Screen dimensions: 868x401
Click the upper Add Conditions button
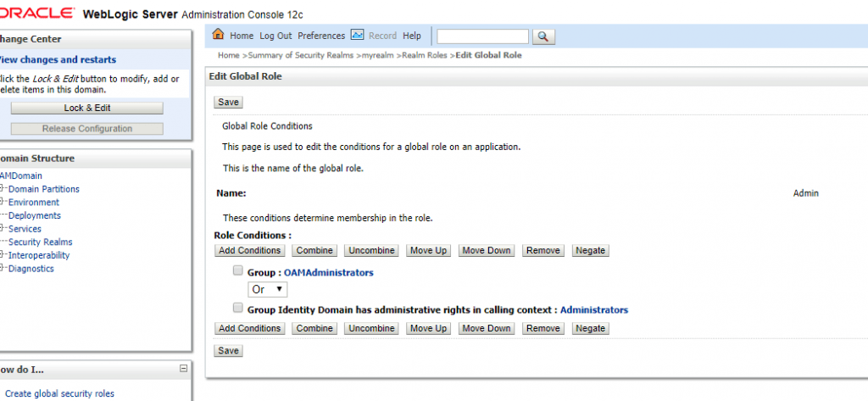coord(249,251)
